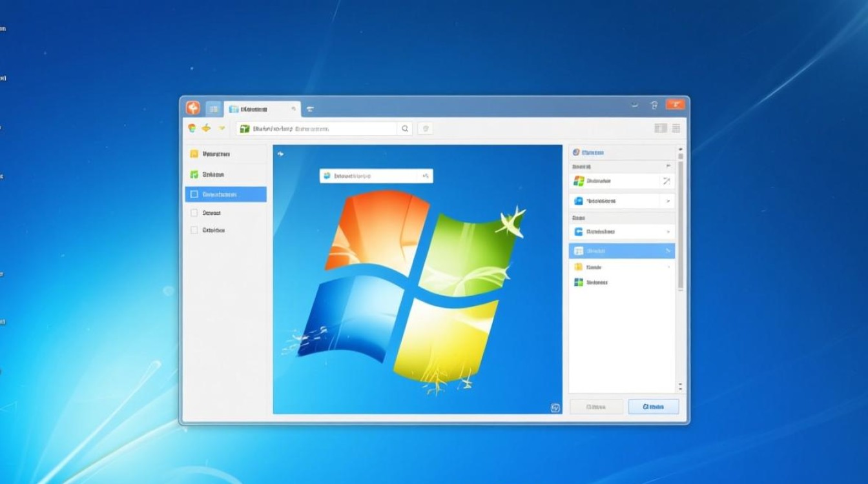
Task: Switch to the active document tab
Action: [x=258, y=108]
